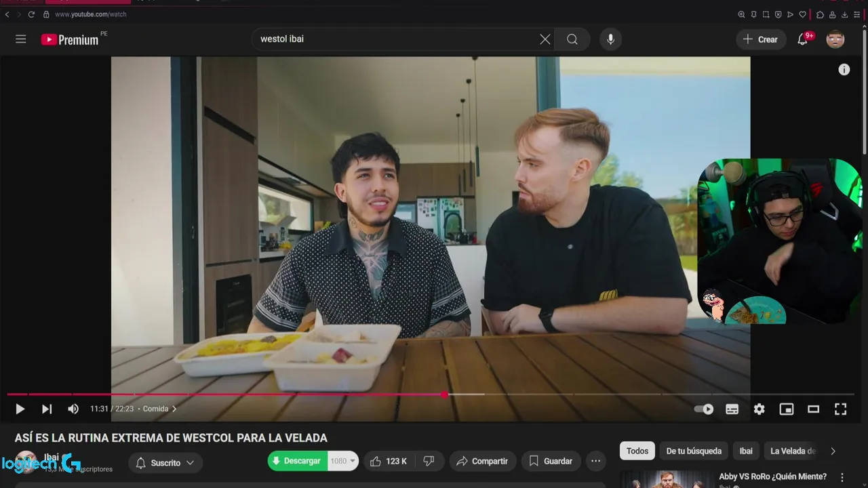The image size is (868, 488).
Task: Click the browser send flow icon
Action: click(x=790, y=14)
